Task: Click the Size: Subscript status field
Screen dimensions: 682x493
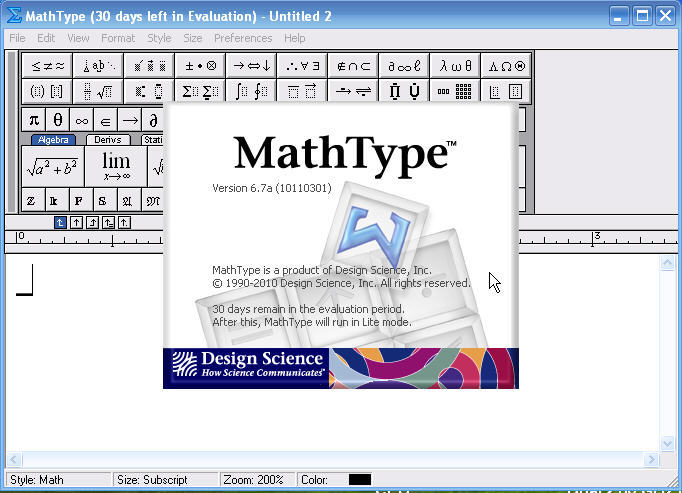Action: click(x=165, y=480)
